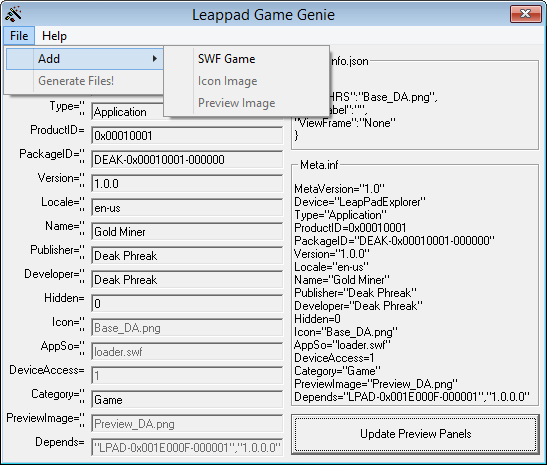The width and height of the screenshot is (547, 465).
Task: Click the Icon field Base_DA.png
Action: pyautogui.click(x=187, y=328)
